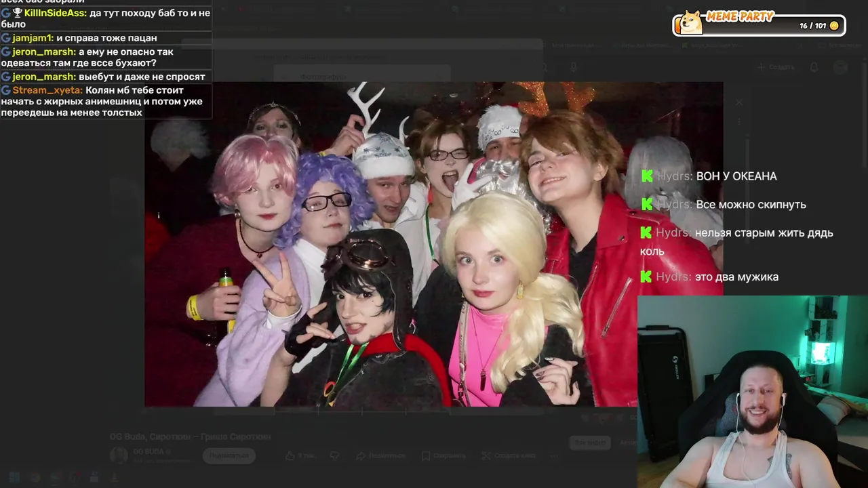Select the Все видео filter chip
This screenshot has width=868, height=488.
(x=589, y=443)
